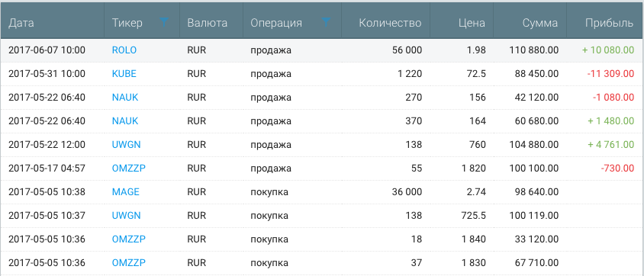Open UWGN ticker link in покупка row

[126, 215]
